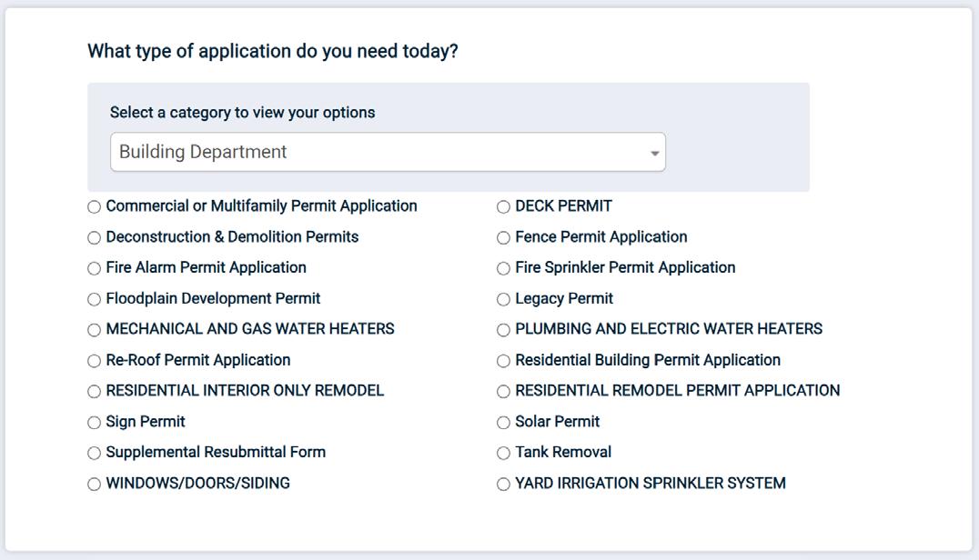Select MECHANICAL AND GAS WATER HEATERS
Viewport: 979px width, 560px height.
pyautogui.click(x=95, y=330)
